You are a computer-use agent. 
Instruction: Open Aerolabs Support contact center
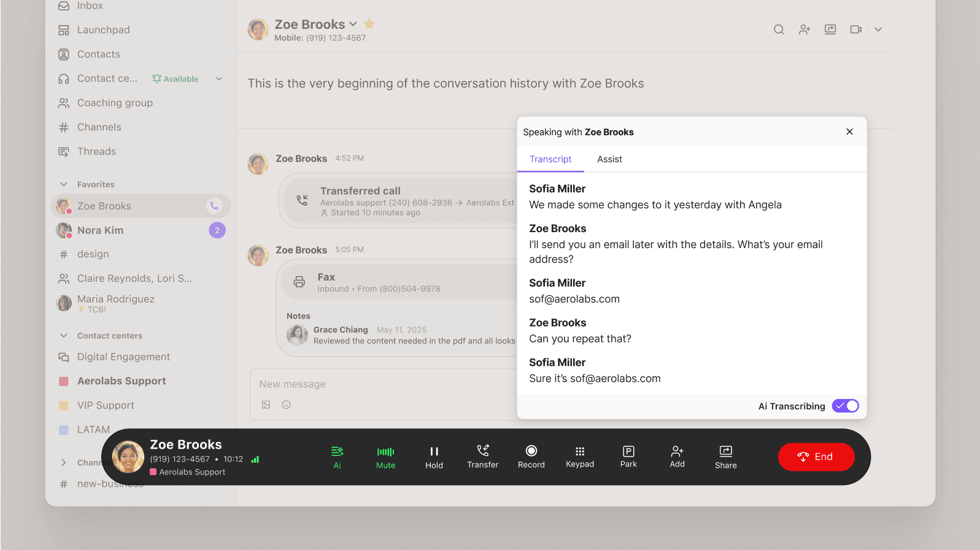coord(122,381)
